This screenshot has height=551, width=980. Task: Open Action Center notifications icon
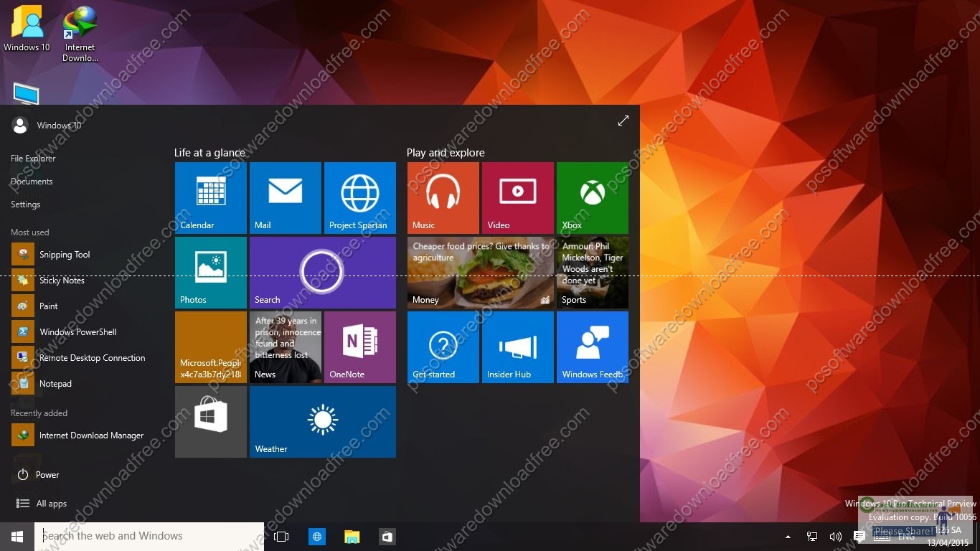coord(859,537)
